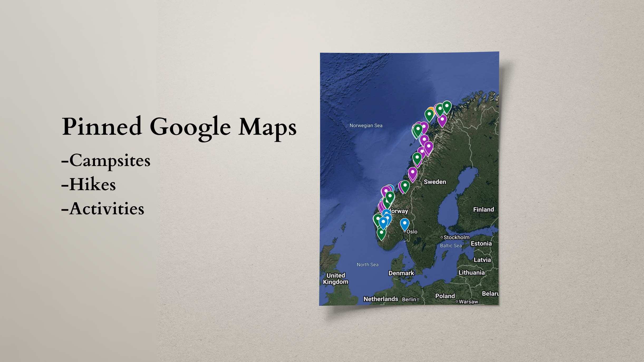This screenshot has width=644, height=362.
Task: Click the 'Poland' country label
Action: click(445, 296)
